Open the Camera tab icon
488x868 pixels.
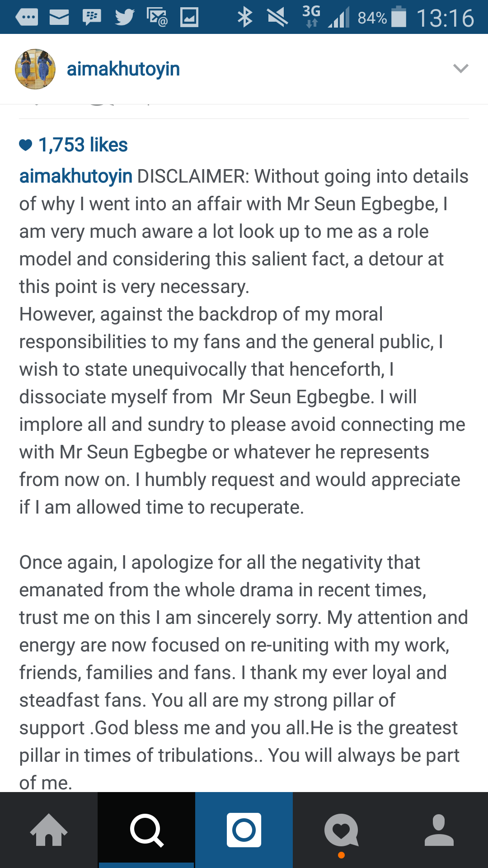tap(244, 830)
